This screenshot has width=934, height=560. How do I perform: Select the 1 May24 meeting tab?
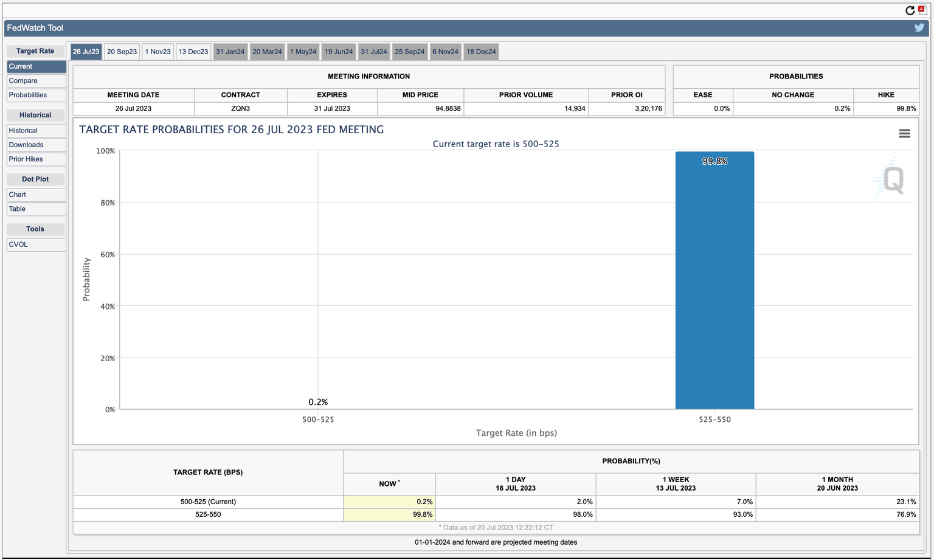[x=303, y=52]
